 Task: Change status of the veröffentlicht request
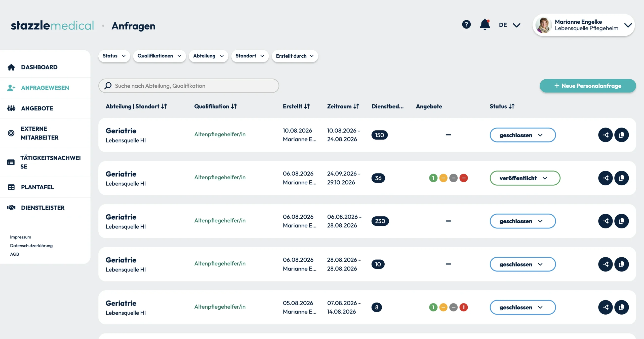[x=525, y=178]
